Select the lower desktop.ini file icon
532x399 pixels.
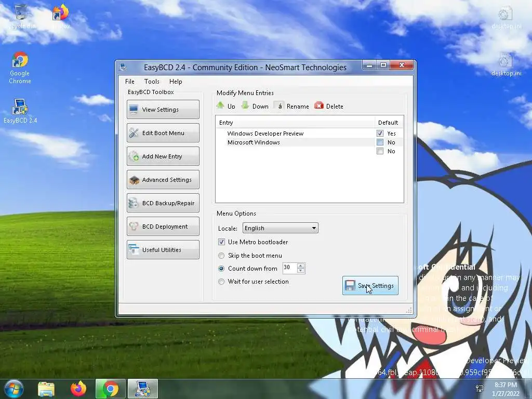point(506,64)
